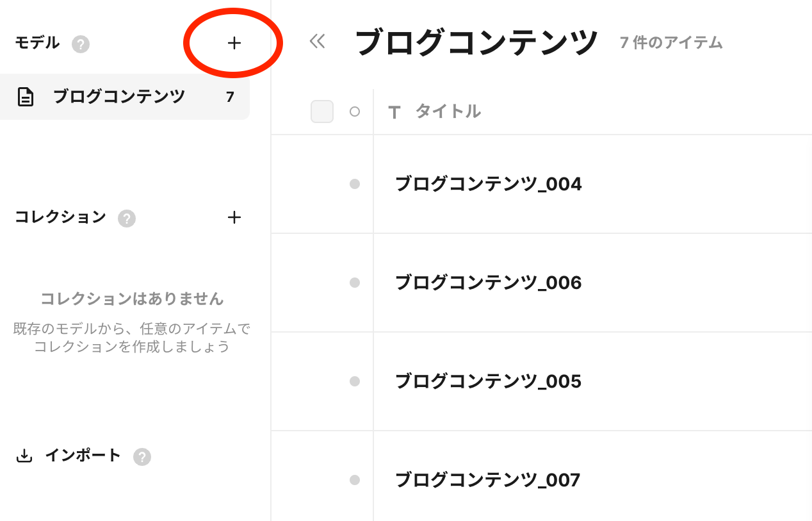Screen dimensions: 812x521
Task: Click status dot of ブログコンテンツ_007
Action: click(x=355, y=480)
